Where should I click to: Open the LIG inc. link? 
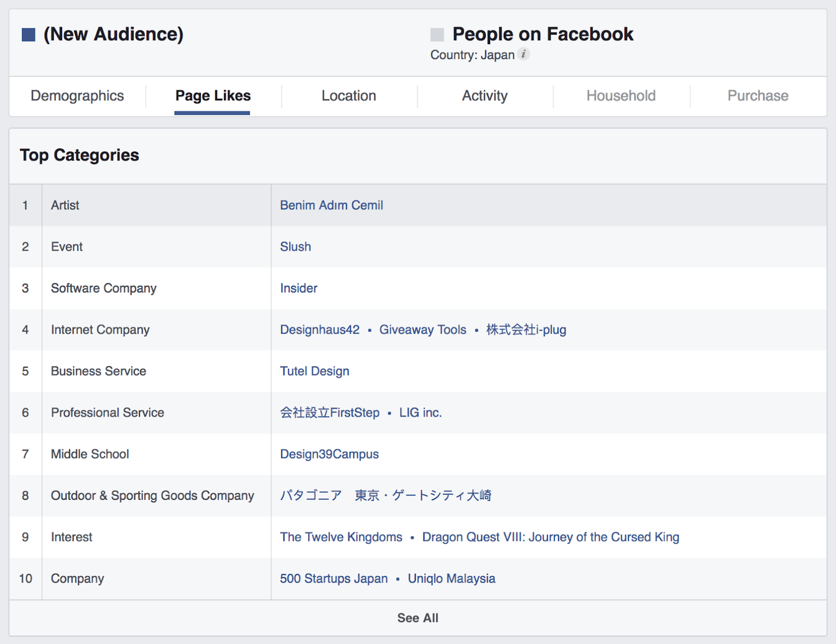click(420, 413)
